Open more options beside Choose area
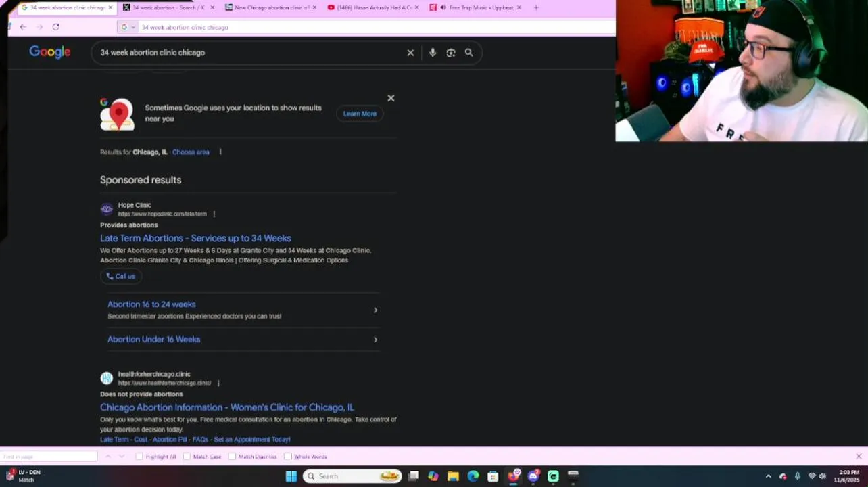868x487 pixels. point(220,152)
